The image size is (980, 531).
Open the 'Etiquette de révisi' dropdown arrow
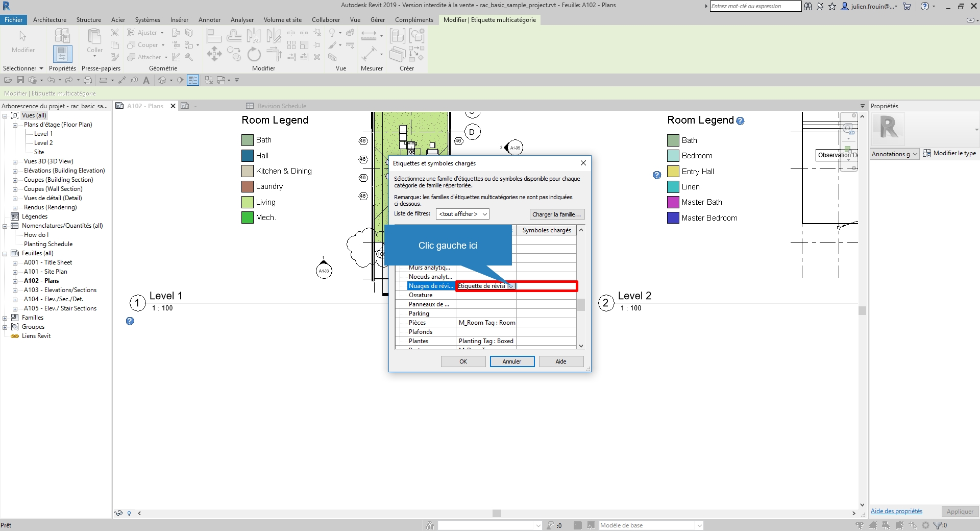[x=510, y=286]
